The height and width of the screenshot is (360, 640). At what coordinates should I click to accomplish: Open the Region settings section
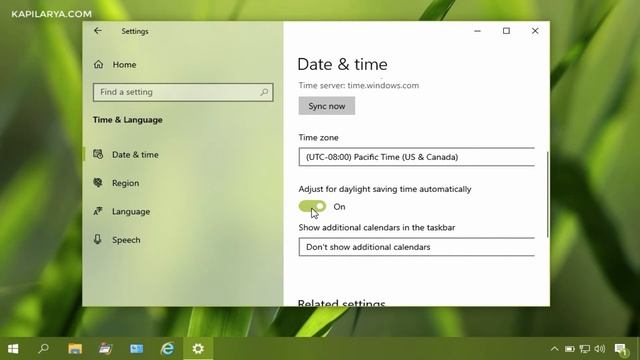125,183
